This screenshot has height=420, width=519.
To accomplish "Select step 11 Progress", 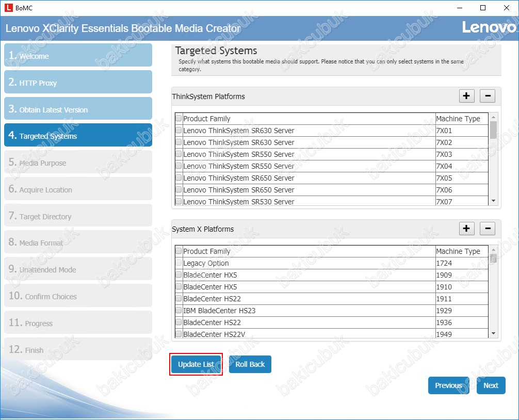I will (78, 322).
